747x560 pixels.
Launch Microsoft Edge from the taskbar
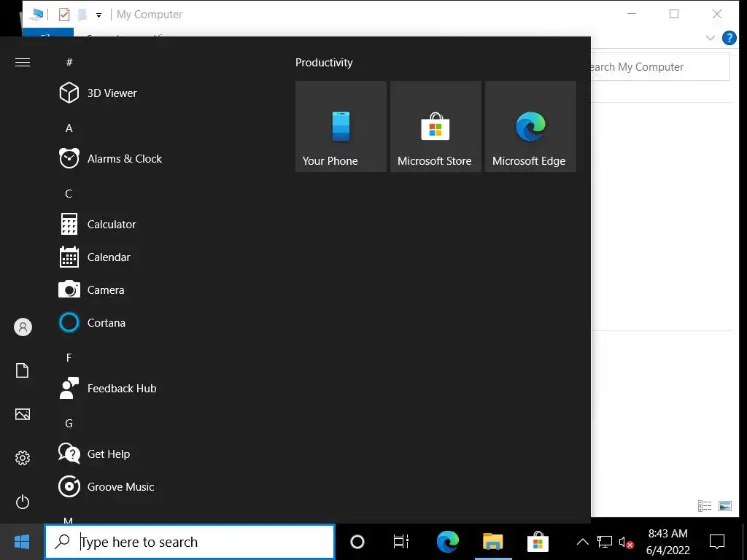click(x=448, y=542)
